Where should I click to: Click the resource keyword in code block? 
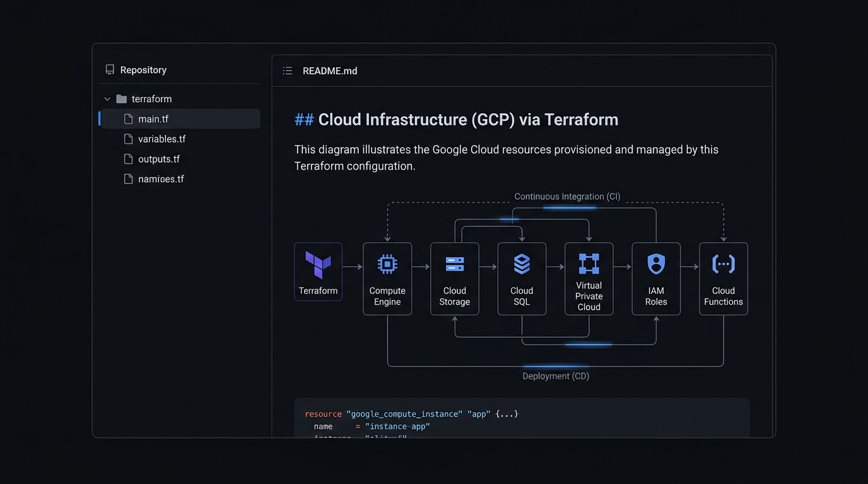point(323,414)
